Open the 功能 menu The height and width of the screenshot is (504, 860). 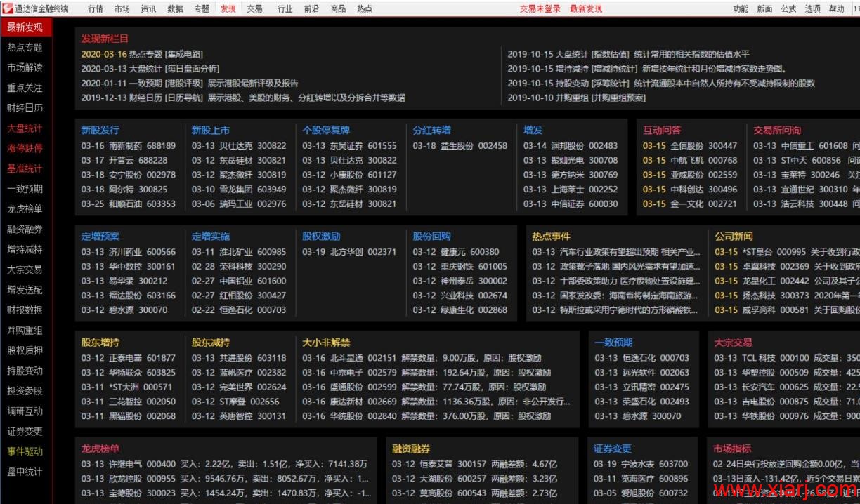coord(741,9)
